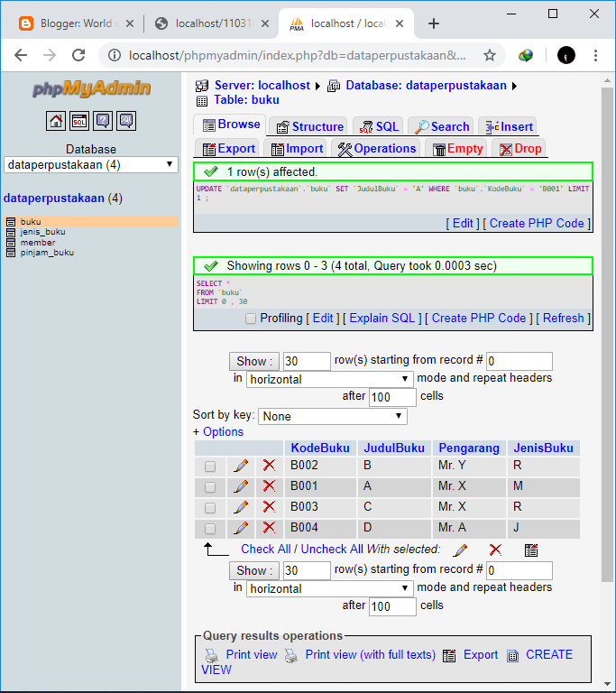Go back in browser history
616x693 pixels.
point(21,55)
